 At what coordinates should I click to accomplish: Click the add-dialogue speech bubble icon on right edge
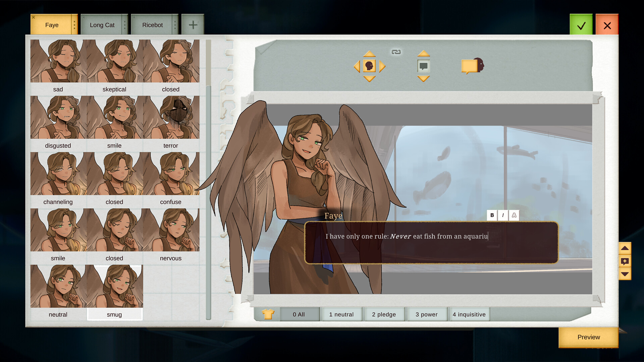pyautogui.click(x=625, y=262)
